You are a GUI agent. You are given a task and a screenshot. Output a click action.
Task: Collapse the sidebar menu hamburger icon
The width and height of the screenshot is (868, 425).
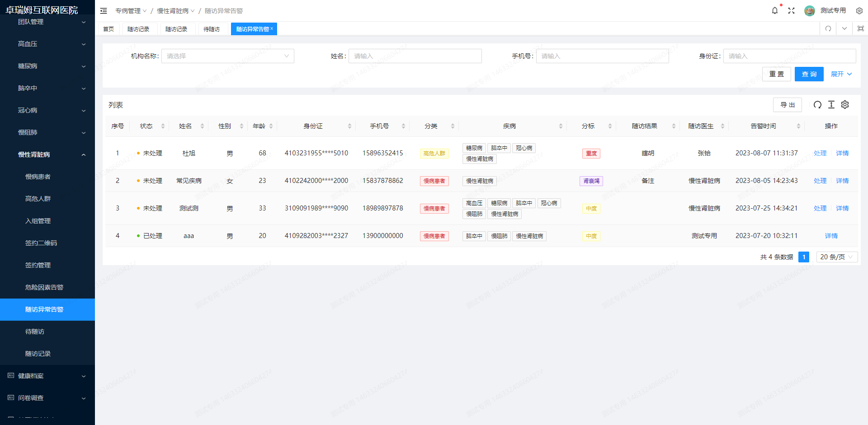pyautogui.click(x=104, y=11)
